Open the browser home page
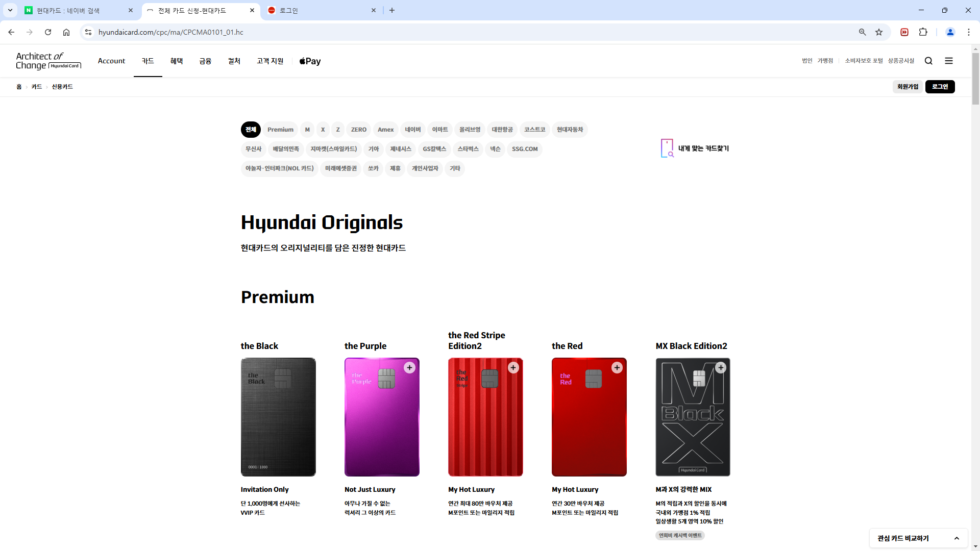Viewport: 980px width, 551px height. point(66,32)
